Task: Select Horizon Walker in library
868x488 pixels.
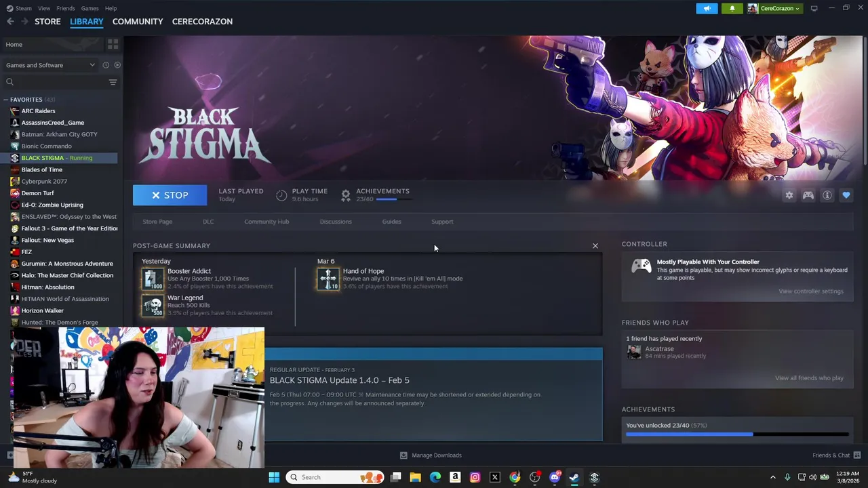Action: [42, 310]
